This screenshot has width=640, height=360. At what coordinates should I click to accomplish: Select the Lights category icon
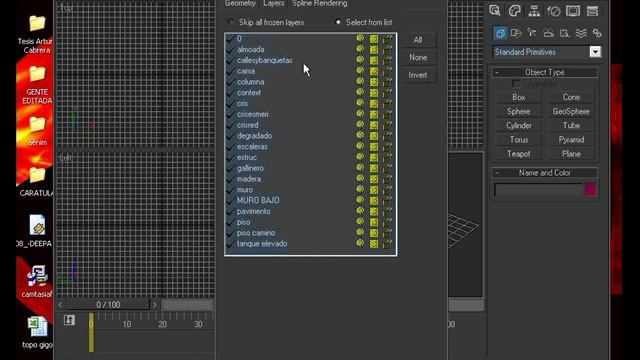(532, 33)
